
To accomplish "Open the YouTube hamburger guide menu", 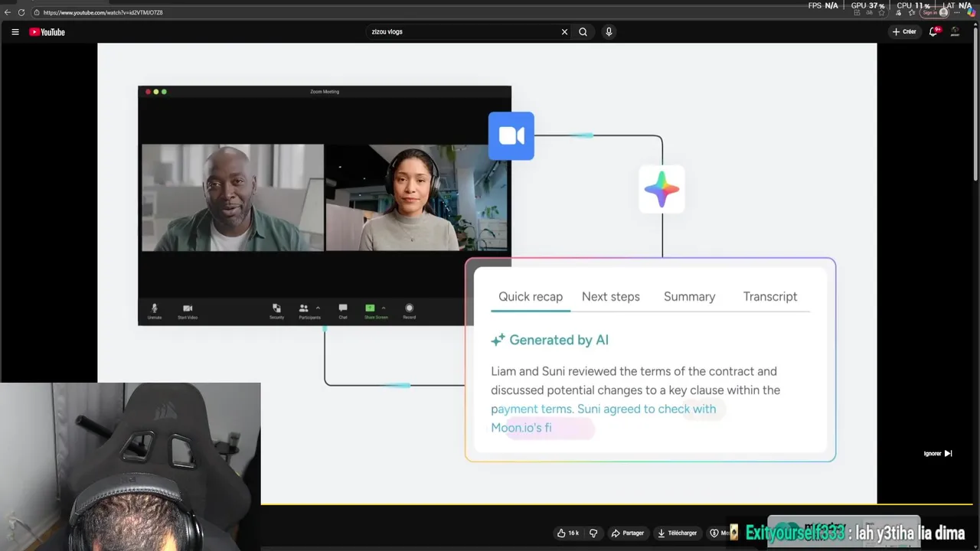I will click(x=15, y=32).
